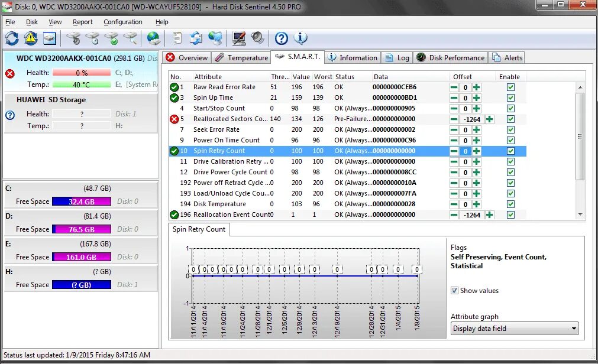The height and width of the screenshot is (364, 598).
Task: Click the disk with magnifying glass icon
Action: (x=131, y=38)
